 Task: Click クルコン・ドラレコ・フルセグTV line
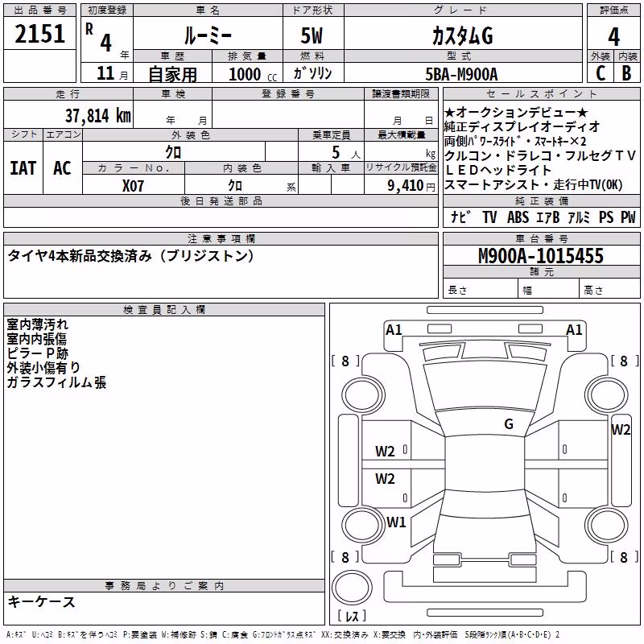[540, 155]
